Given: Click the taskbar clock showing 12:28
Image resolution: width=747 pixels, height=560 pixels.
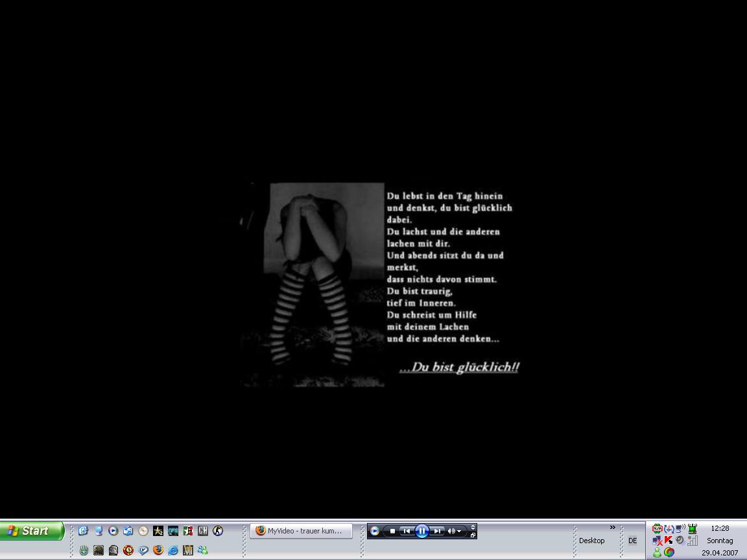Looking at the screenshot, I should click(x=720, y=528).
